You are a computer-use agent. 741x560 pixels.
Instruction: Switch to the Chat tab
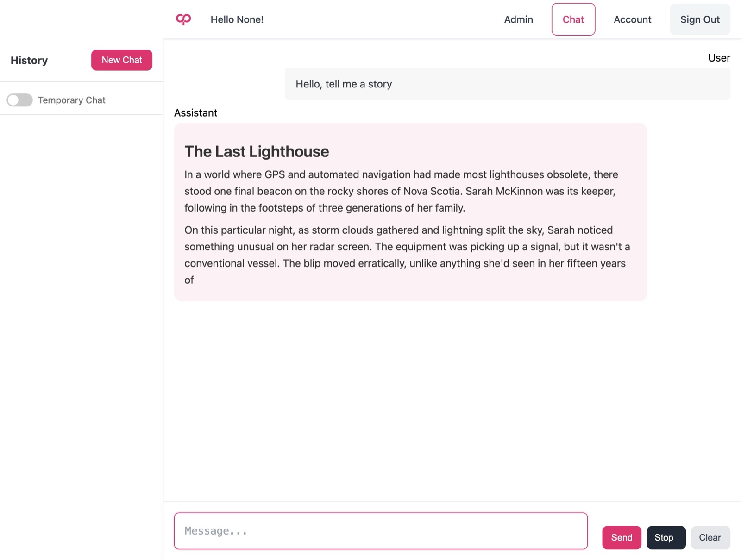pyautogui.click(x=573, y=19)
